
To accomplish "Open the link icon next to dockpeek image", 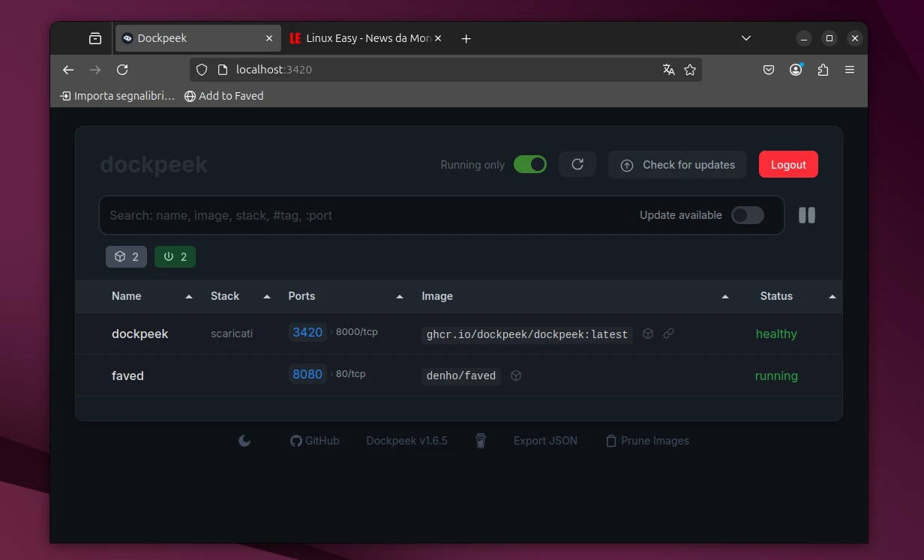I will (667, 334).
